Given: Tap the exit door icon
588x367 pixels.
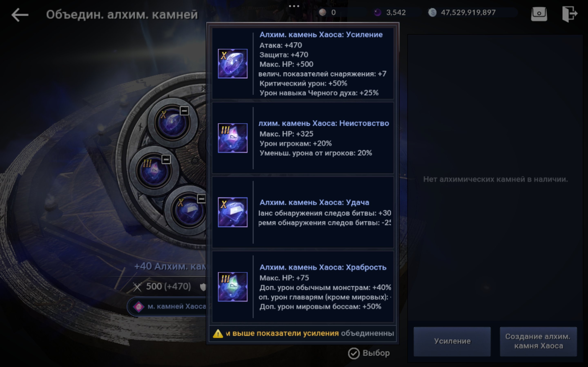Looking at the screenshot, I should tap(570, 14).
